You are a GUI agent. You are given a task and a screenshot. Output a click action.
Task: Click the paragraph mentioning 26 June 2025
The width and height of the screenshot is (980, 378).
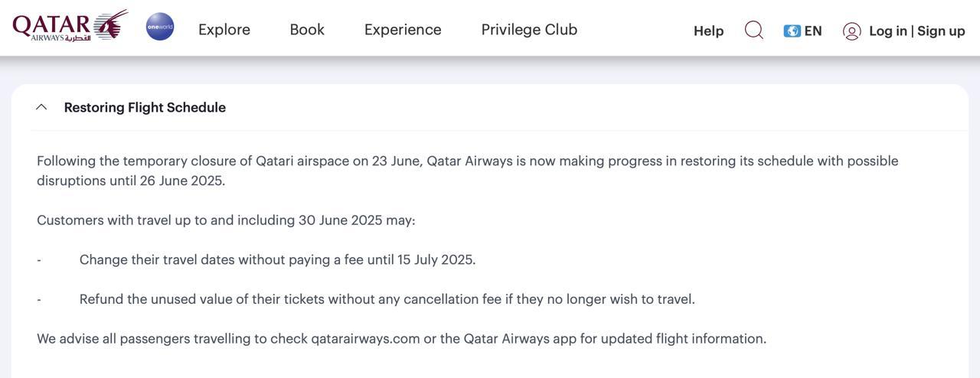(467, 171)
